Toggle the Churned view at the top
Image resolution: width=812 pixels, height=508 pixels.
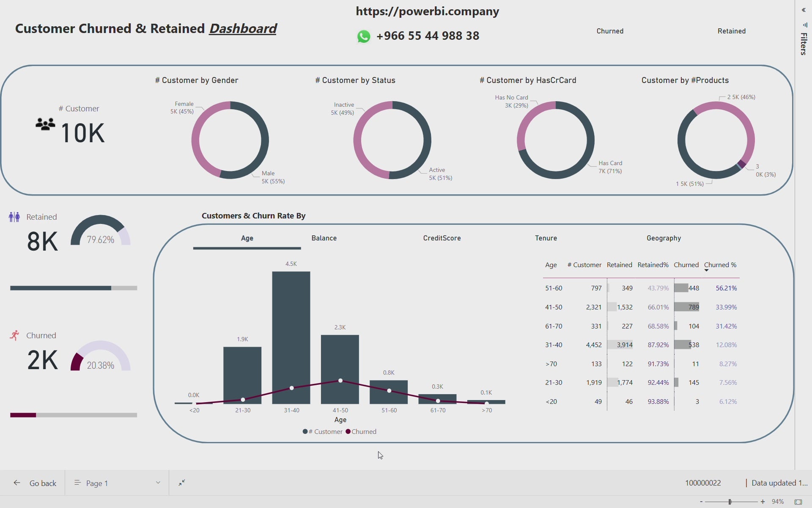tap(610, 30)
